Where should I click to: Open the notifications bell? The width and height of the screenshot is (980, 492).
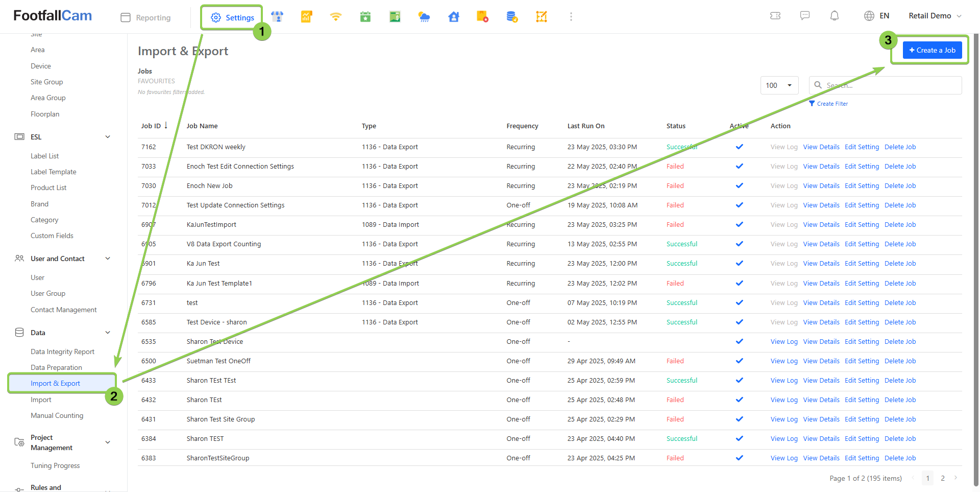(835, 16)
